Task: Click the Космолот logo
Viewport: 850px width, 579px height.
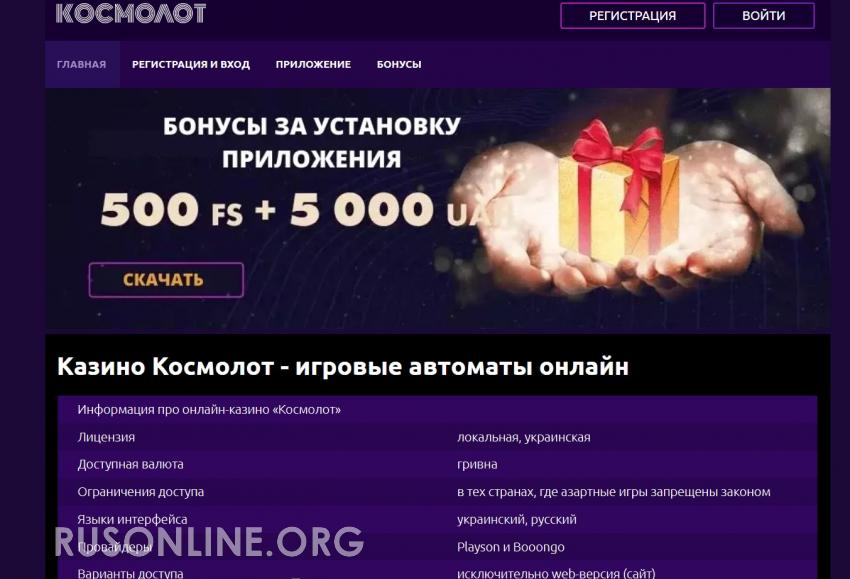Action: (131, 14)
